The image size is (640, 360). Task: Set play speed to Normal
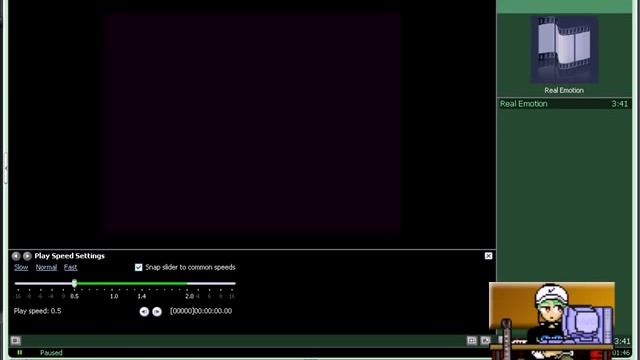[46, 267]
